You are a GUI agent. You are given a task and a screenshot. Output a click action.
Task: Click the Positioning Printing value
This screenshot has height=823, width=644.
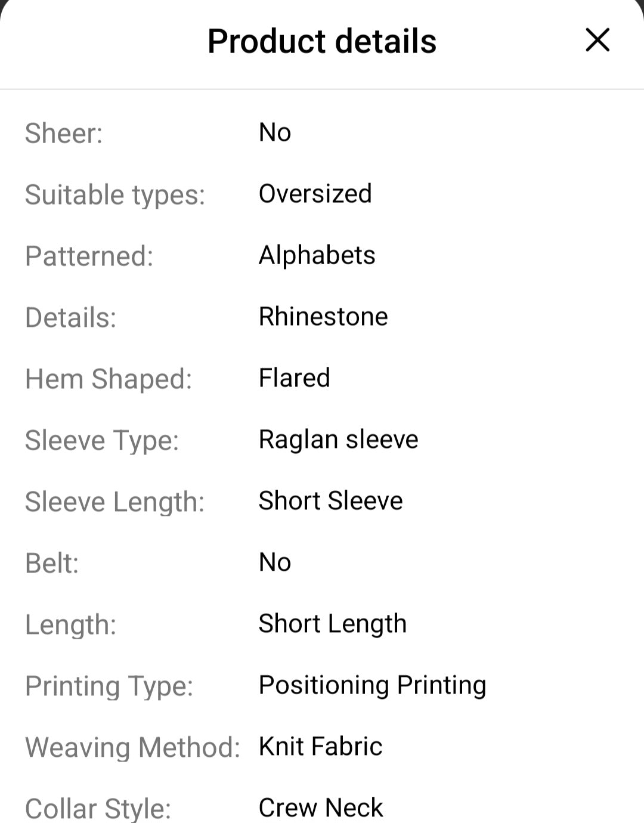(372, 685)
